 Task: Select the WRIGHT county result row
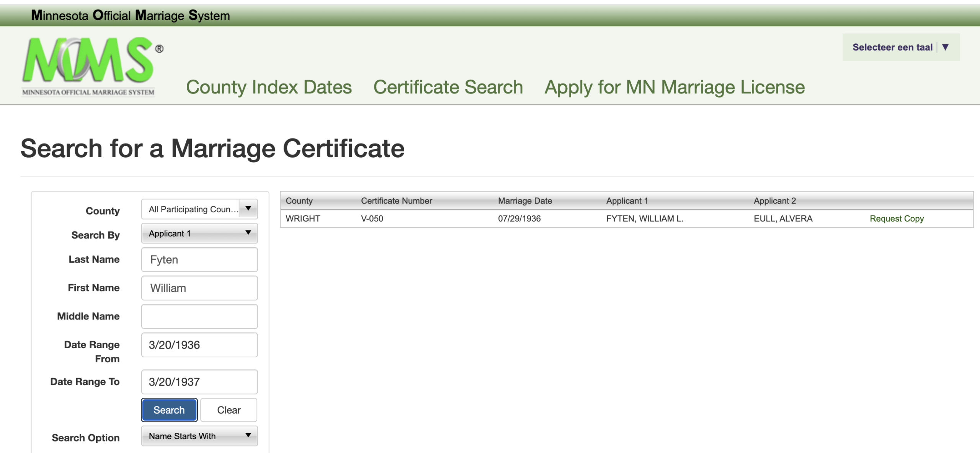click(x=303, y=219)
